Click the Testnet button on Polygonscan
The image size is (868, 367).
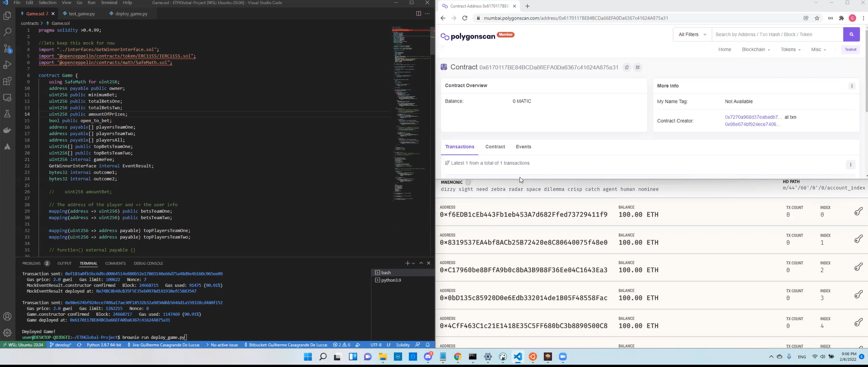[x=851, y=49]
